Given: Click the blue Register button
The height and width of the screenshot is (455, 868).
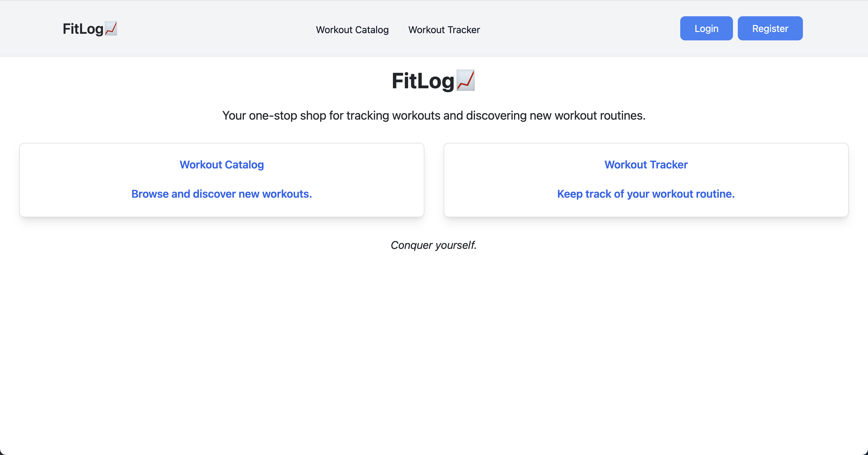Looking at the screenshot, I should (770, 28).
